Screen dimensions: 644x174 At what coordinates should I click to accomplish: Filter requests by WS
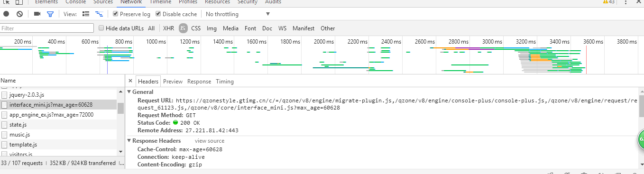coord(283,28)
